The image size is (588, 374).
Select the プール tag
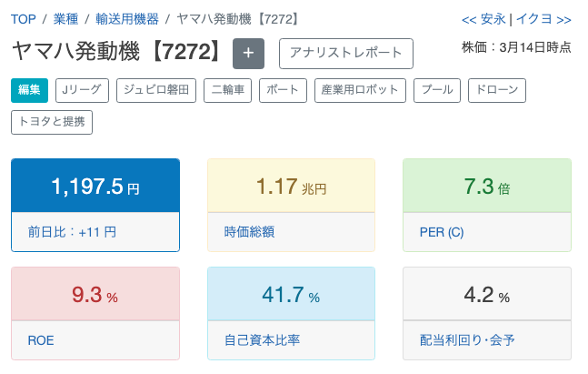point(437,90)
